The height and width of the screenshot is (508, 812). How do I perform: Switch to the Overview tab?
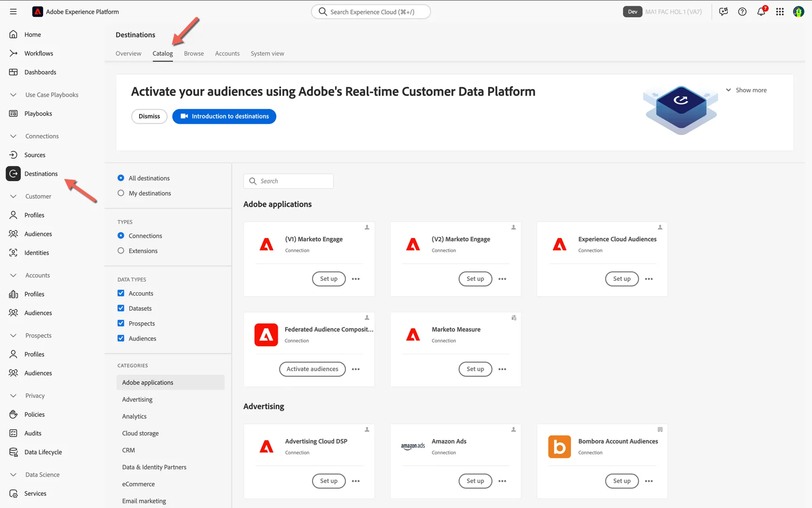128,54
